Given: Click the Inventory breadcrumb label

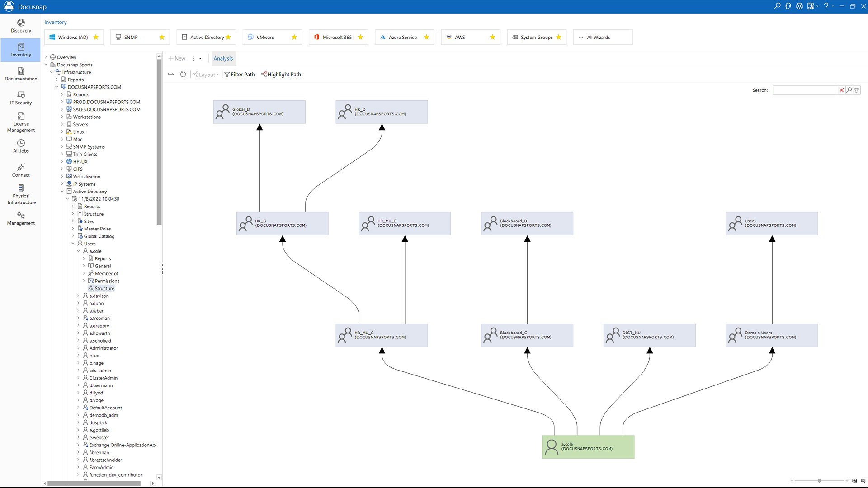Looking at the screenshot, I should click(x=55, y=22).
